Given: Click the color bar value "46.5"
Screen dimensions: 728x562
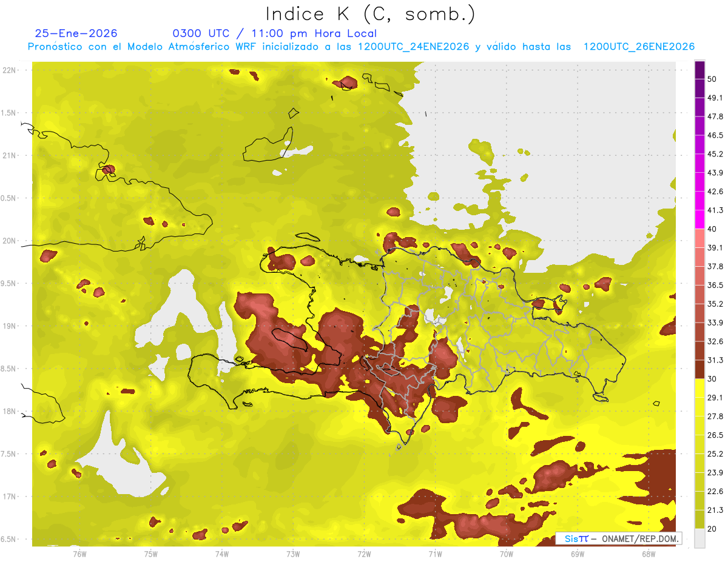Looking at the screenshot, I should [715, 135].
